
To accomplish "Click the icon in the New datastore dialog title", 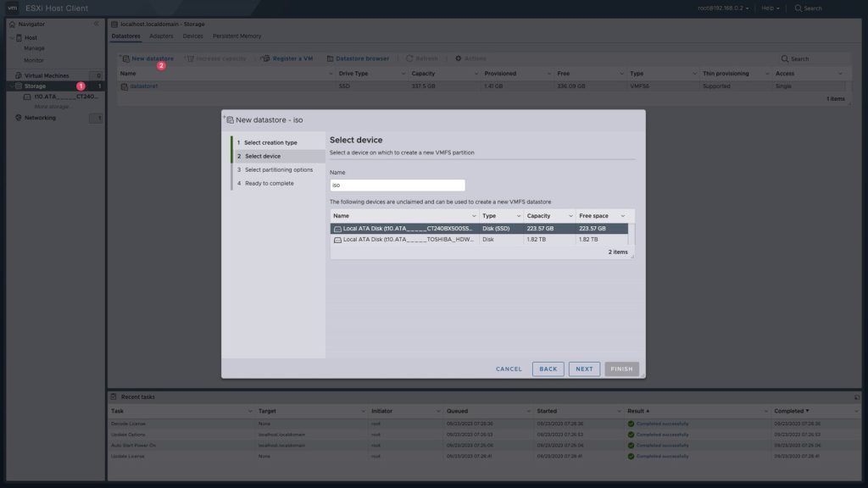I will [x=229, y=119].
